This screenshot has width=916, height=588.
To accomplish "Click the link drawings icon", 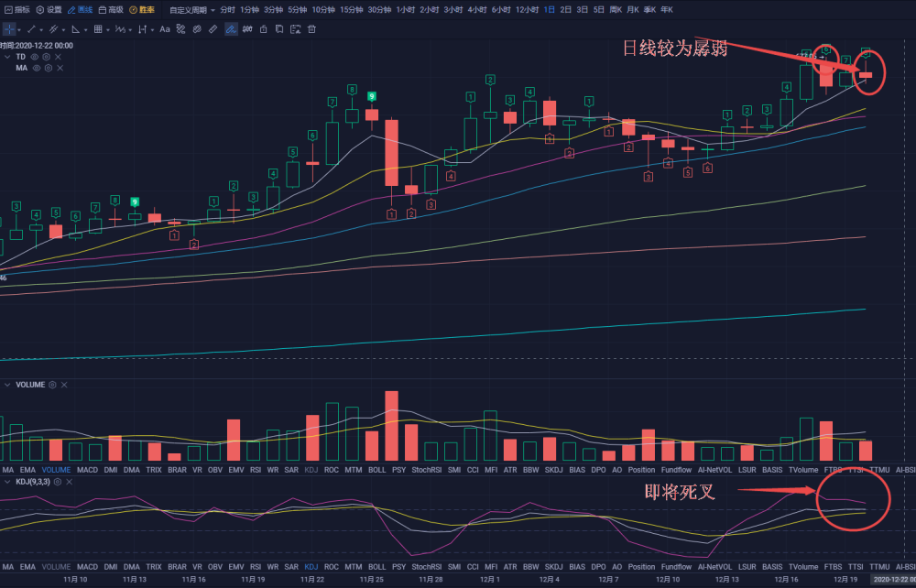I will [x=198, y=29].
